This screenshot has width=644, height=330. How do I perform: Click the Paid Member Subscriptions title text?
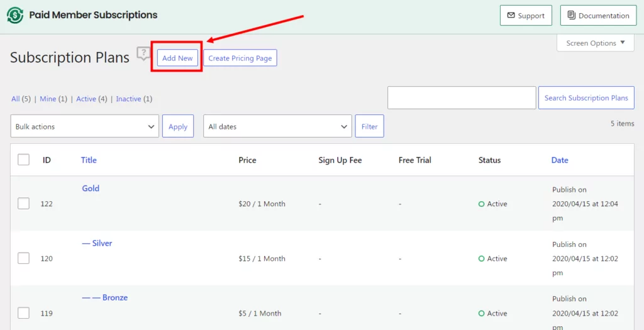tap(93, 15)
